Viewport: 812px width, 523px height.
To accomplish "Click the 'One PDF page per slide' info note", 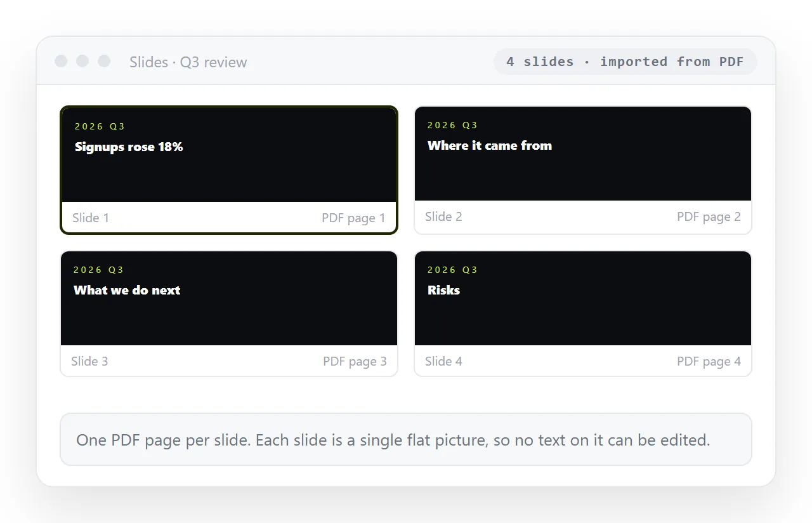I will pos(406,439).
